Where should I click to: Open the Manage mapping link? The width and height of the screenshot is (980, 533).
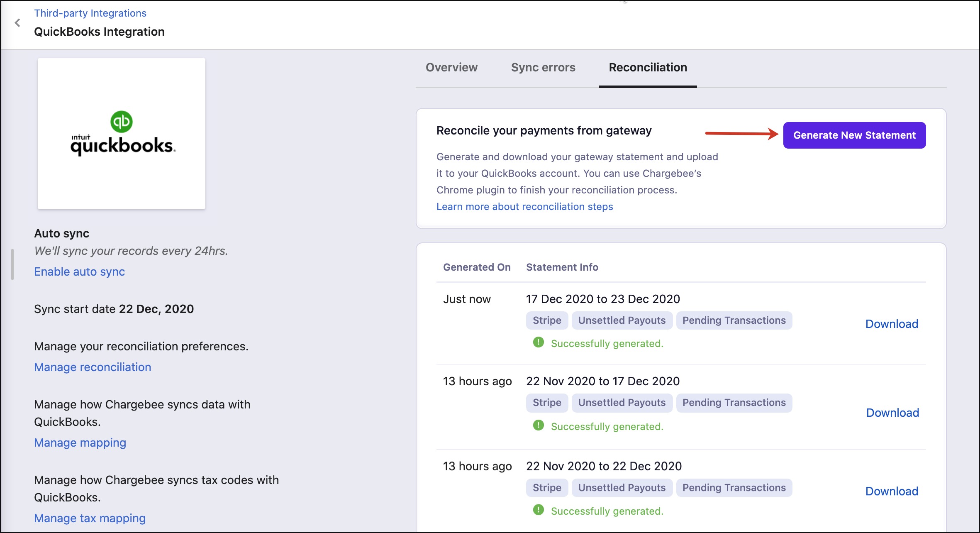[80, 443]
